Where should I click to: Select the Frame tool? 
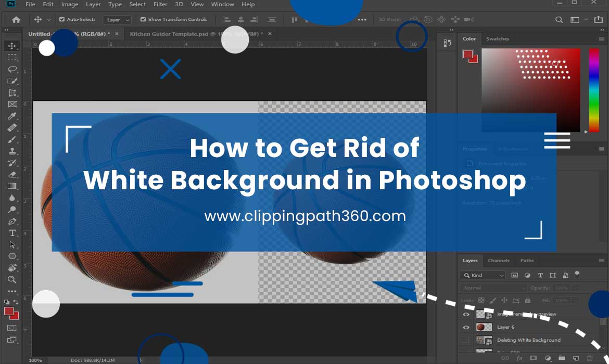coord(12,104)
